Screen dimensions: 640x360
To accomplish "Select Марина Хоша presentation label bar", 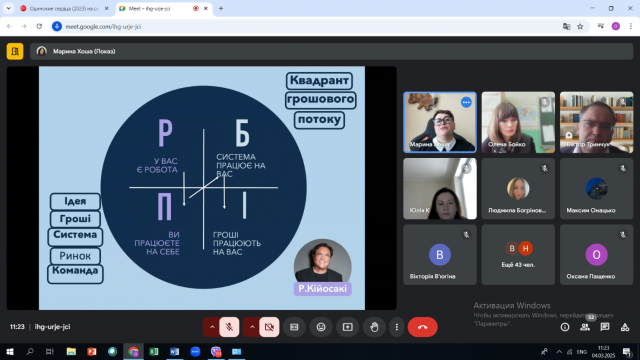I will [x=331, y=51].
